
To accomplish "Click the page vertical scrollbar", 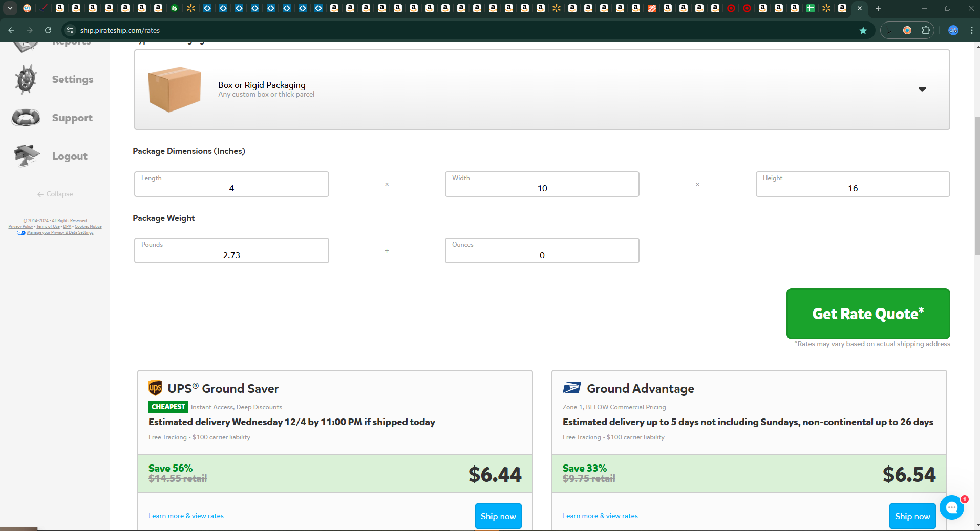I will (977, 186).
